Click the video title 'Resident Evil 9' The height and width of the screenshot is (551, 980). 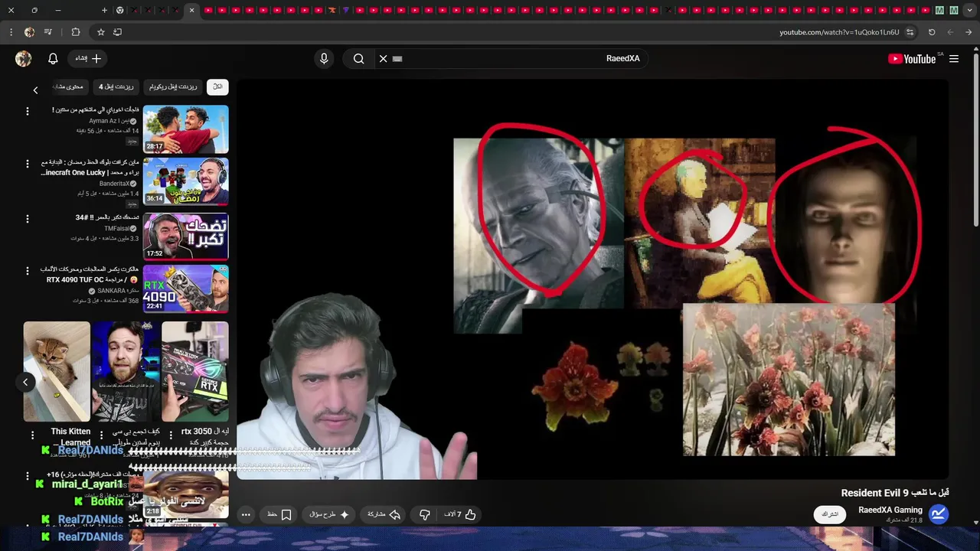tap(895, 493)
